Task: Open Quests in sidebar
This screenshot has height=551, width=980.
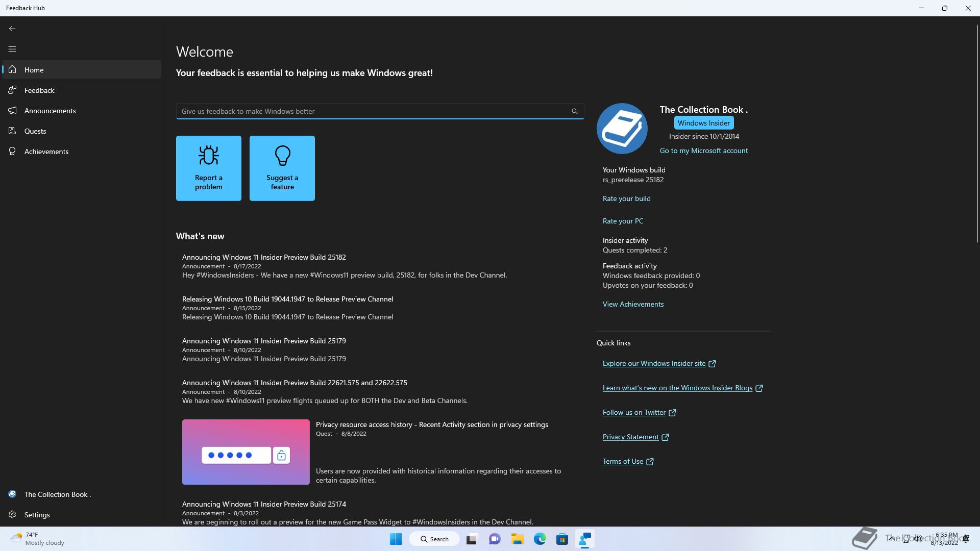Action: [82, 131]
